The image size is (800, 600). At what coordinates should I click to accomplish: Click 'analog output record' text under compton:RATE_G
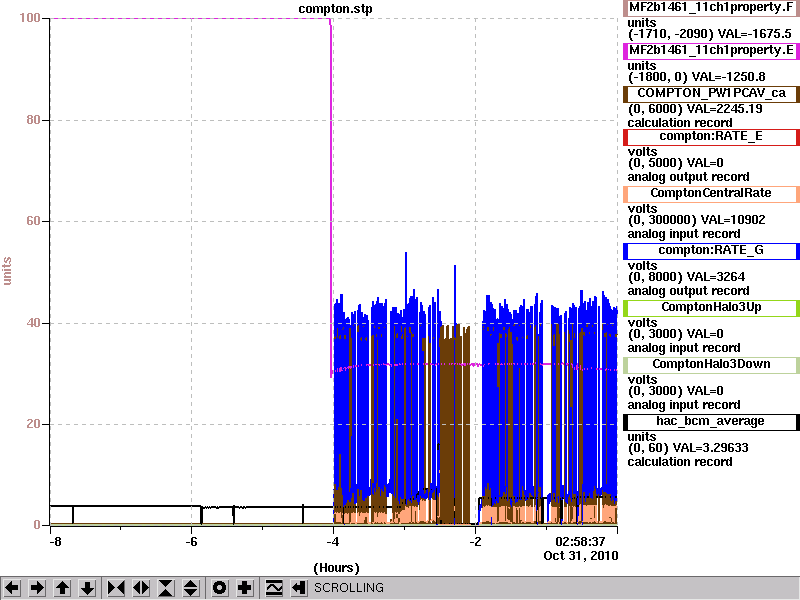coord(688,291)
